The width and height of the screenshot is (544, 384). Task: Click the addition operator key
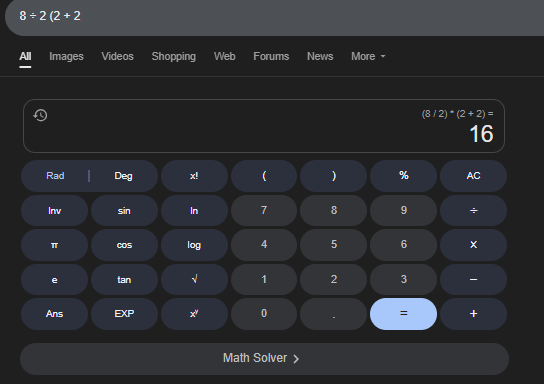pos(474,314)
